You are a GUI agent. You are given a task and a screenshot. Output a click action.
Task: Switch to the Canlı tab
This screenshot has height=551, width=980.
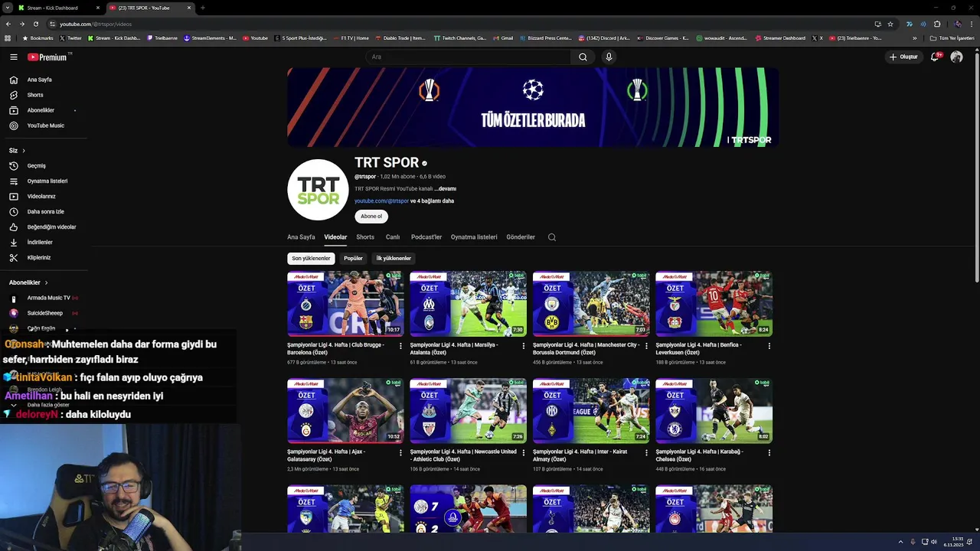point(393,237)
